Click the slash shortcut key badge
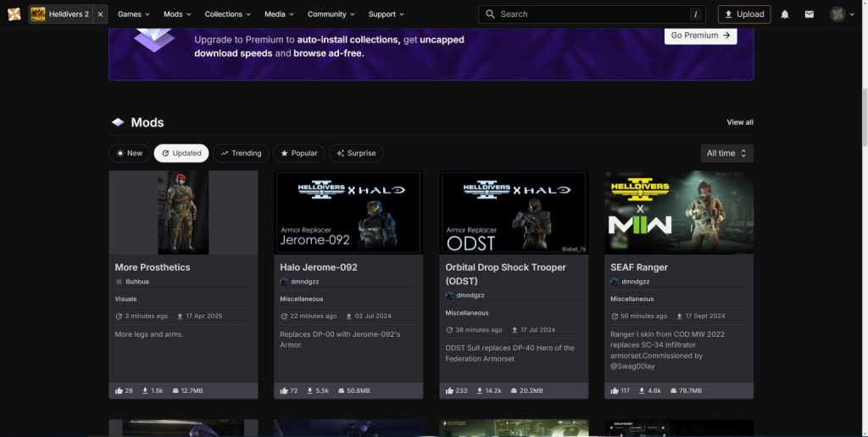The image size is (868, 437). (695, 14)
